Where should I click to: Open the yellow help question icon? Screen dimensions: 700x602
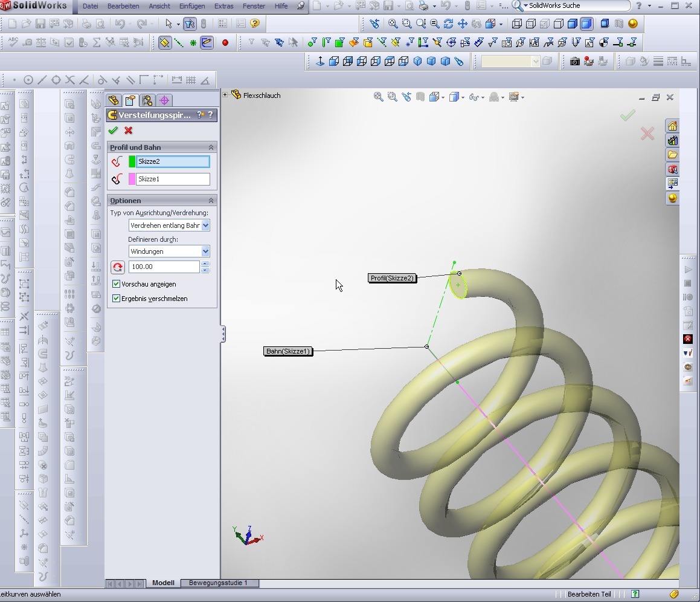pyautogui.click(x=255, y=23)
